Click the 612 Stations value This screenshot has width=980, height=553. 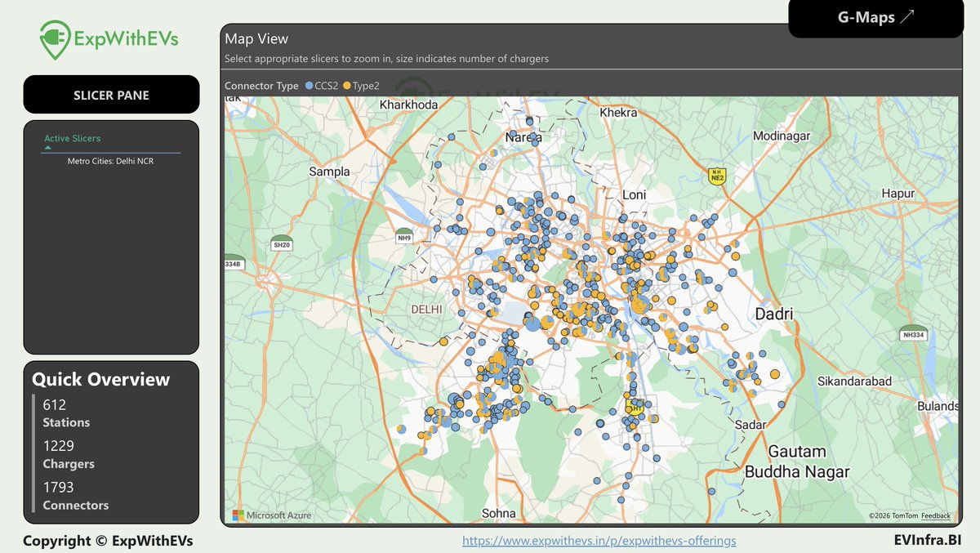pyautogui.click(x=55, y=405)
